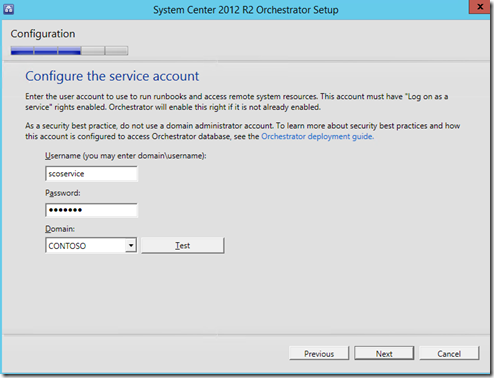Click the Username input field
Image resolution: width=494 pixels, height=378 pixels.
pyautogui.click(x=91, y=174)
